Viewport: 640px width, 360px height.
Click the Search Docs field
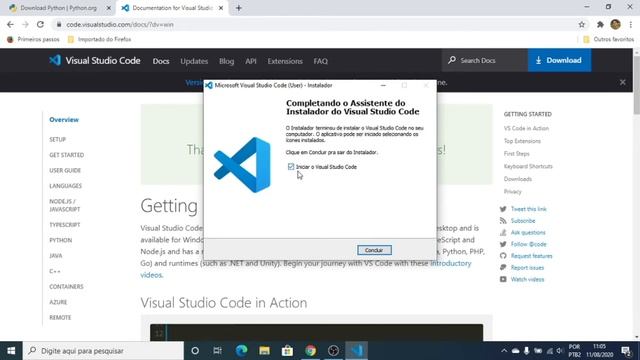tap(484, 60)
